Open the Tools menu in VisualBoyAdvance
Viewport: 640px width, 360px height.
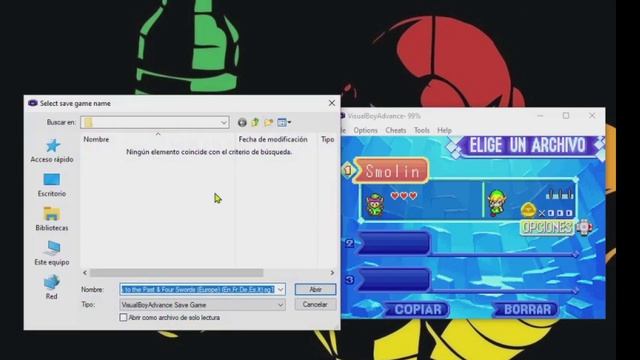tap(422, 130)
